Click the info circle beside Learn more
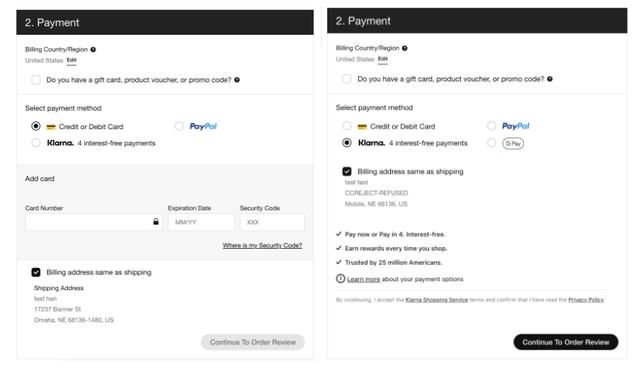The width and height of the screenshot is (640, 378). tap(340, 278)
